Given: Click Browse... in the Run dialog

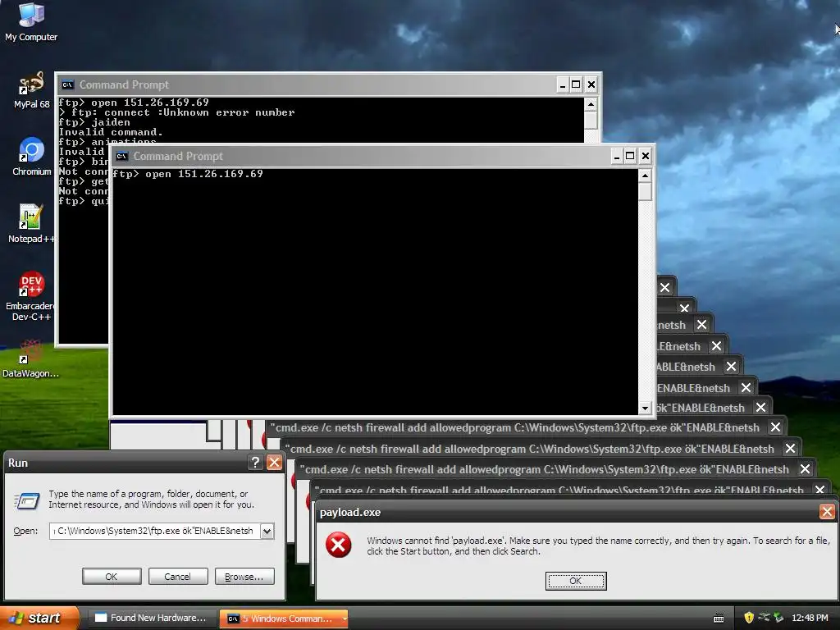Looking at the screenshot, I should click(244, 577).
